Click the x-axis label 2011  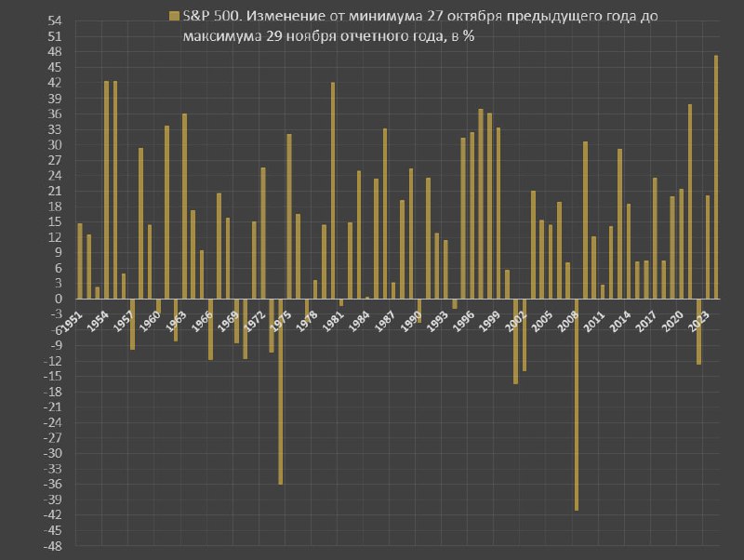594,322
